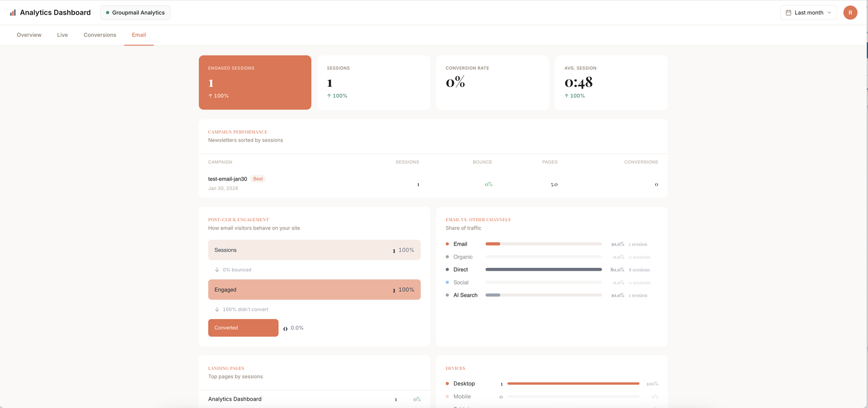Open the test-email-jan30 campaign
The height and width of the screenshot is (408, 868).
227,178
